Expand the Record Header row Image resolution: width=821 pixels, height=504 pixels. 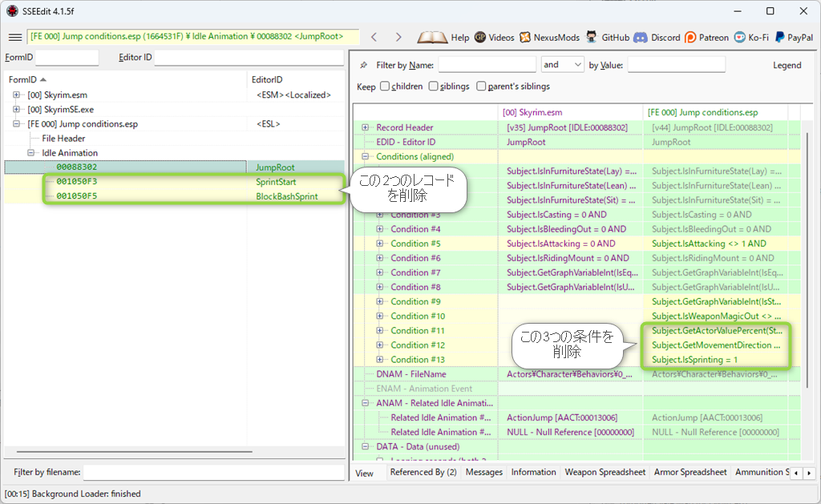(x=365, y=127)
